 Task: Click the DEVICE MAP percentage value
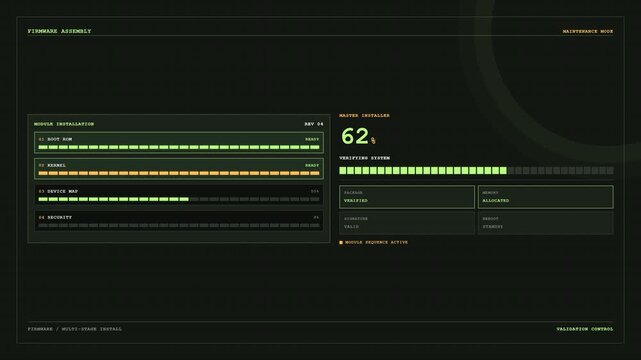coord(315,191)
